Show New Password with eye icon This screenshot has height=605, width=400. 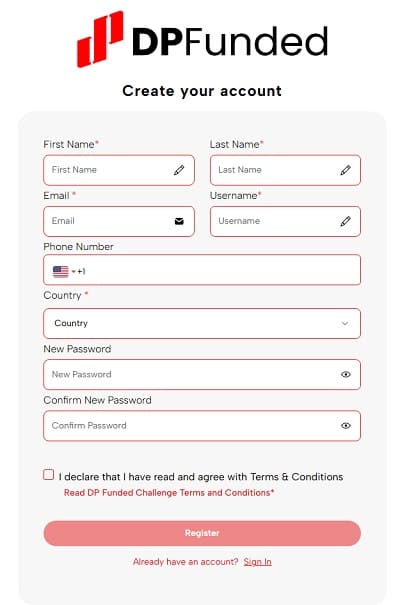point(346,374)
